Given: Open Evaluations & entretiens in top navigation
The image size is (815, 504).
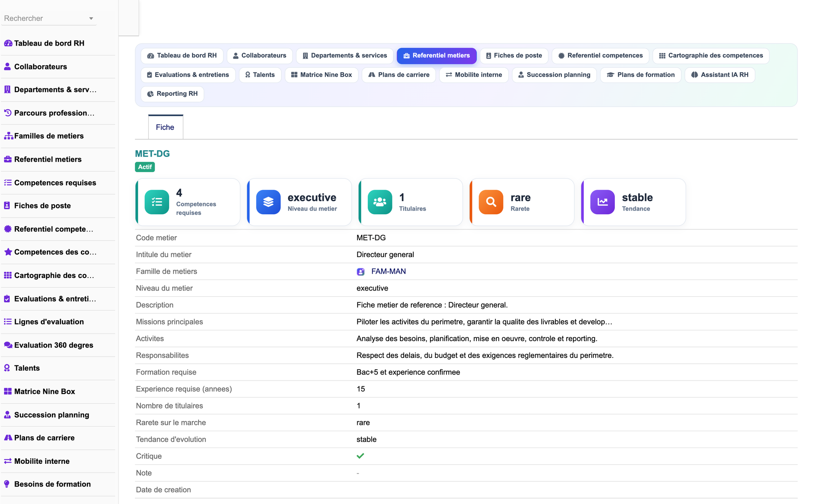Looking at the screenshot, I should [x=188, y=75].
